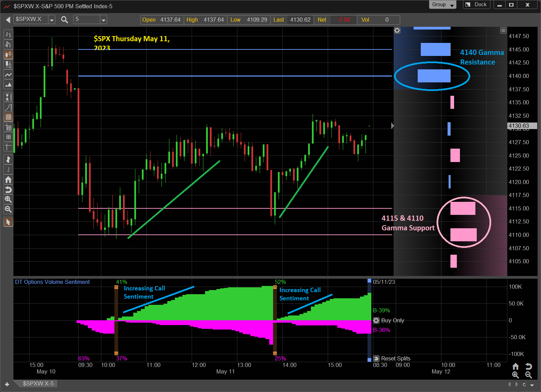
Task: Toggle the data table window icon
Action: (8, 127)
